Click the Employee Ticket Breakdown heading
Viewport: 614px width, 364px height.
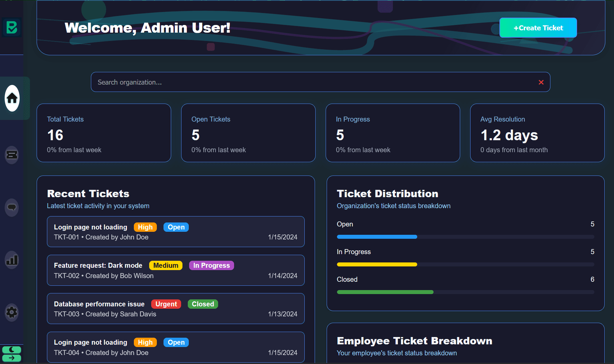(x=415, y=341)
